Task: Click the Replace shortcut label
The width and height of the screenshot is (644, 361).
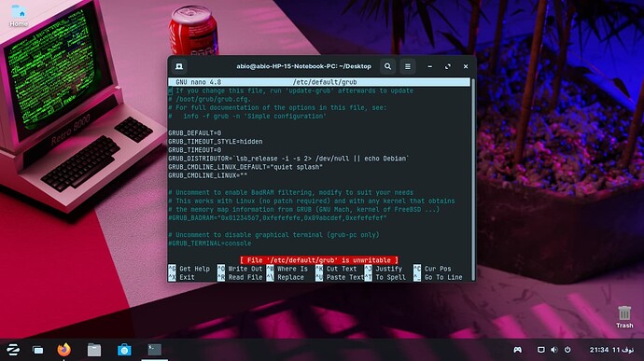Action: (290, 278)
